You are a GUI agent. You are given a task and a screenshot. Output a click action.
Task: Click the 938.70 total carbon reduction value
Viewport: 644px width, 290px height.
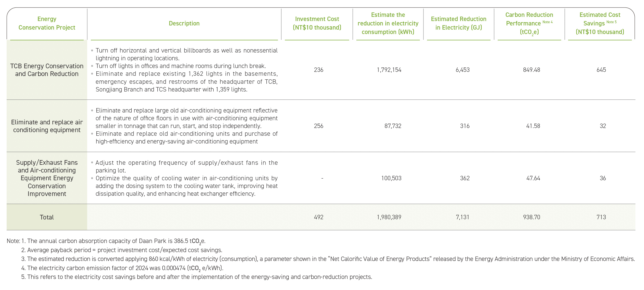point(531,217)
